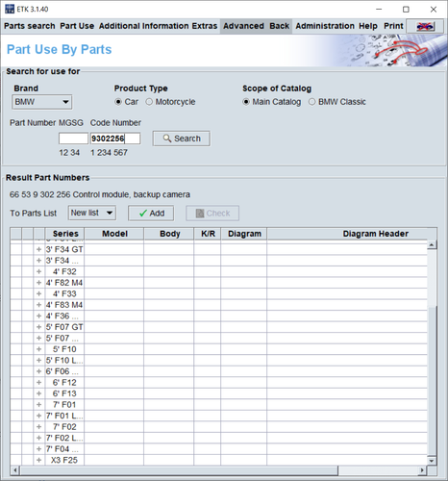Select the 4' F36 ... series cell
The image size is (448, 481).
click(x=64, y=316)
